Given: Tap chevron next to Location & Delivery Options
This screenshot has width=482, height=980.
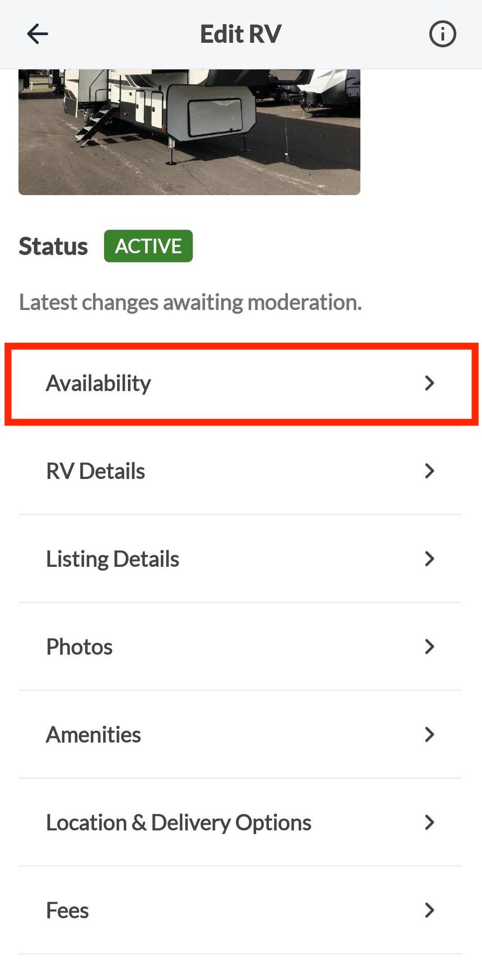Looking at the screenshot, I should click(x=429, y=823).
